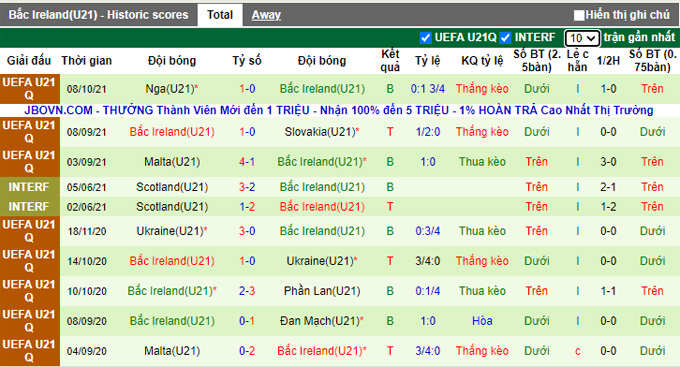
Task: Click the 2-1 half-time score on 05/06/21
Action: [608, 187]
